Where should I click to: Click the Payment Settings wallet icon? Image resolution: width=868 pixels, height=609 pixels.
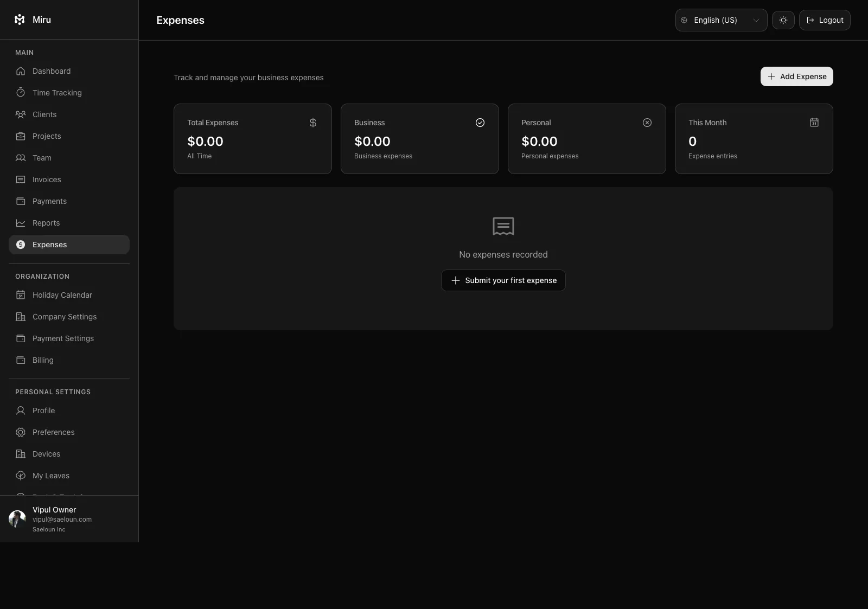tap(21, 338)
